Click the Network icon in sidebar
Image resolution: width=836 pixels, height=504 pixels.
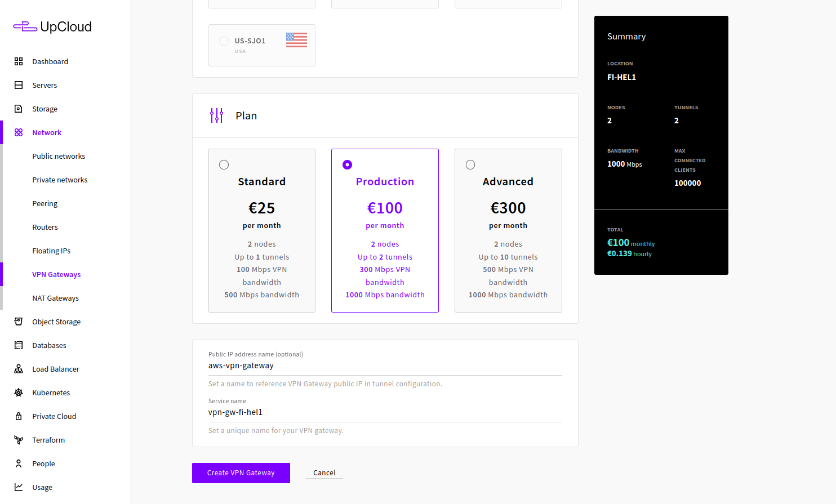[19, 132]
